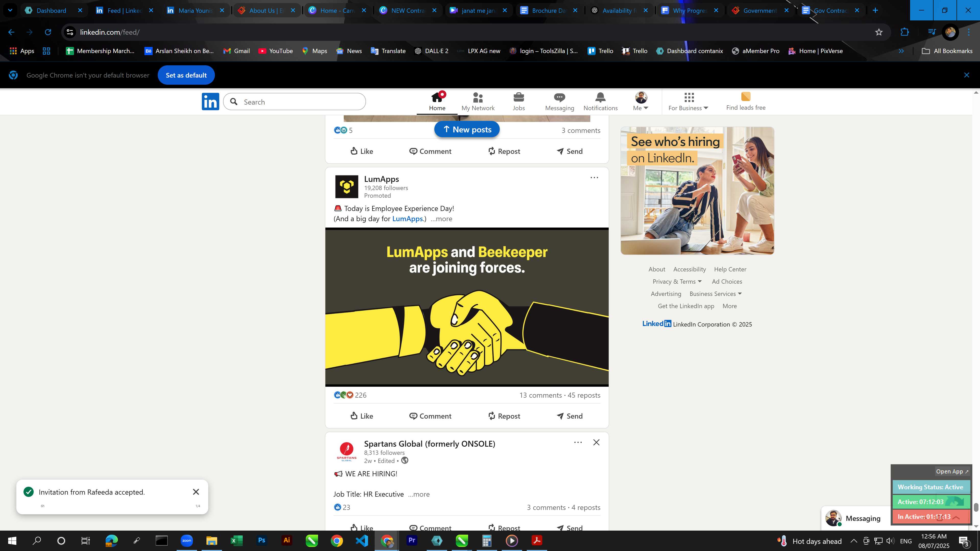Open the YouTube bookmark
The image size is (980, 551).
pyautogui.click(x=275, y=51)
